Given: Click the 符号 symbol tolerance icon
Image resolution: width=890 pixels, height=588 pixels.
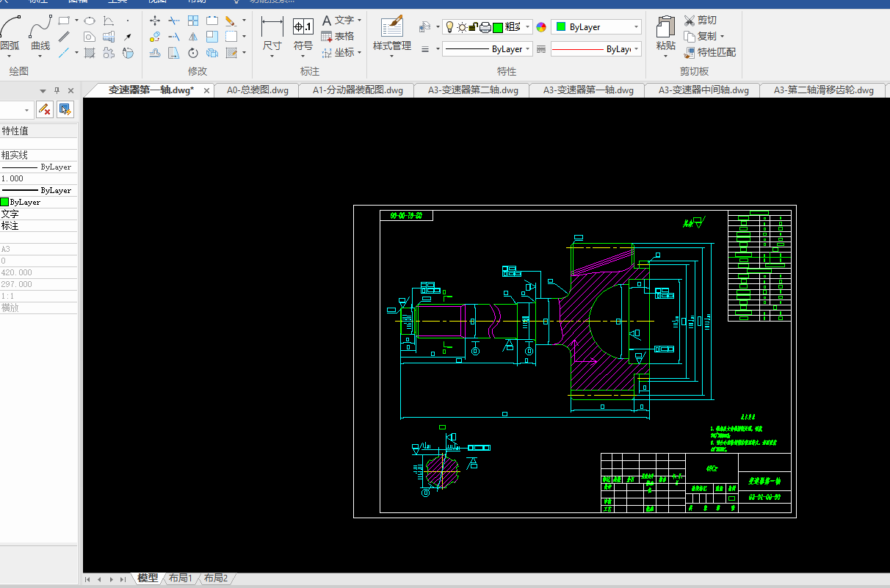Looking at the screenshot, I should tap(303, 27).
